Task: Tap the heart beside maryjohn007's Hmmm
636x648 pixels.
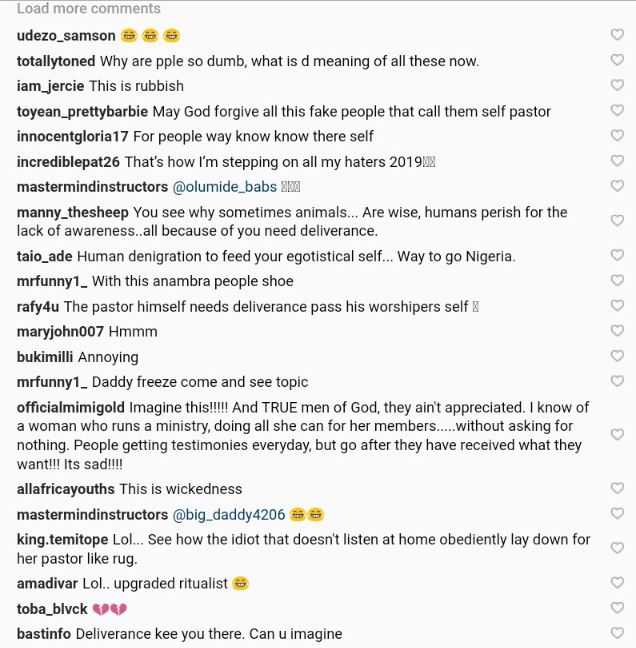Action: click(x=617, y=331)
